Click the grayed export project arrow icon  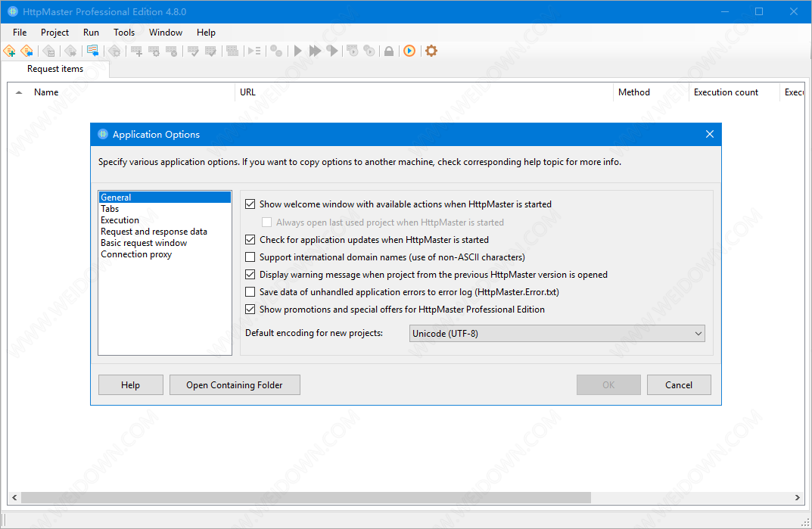(x=71, y=51)
